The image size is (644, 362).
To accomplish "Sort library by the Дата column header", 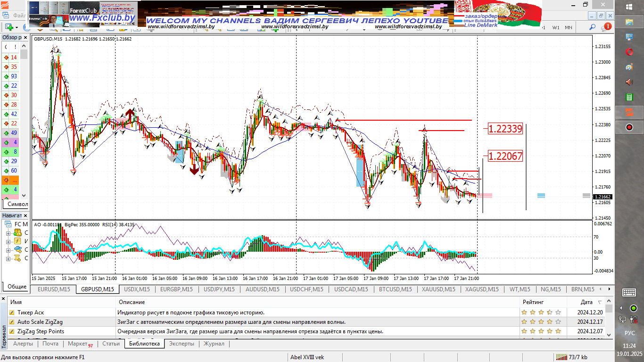I will [x=586, y=302].
